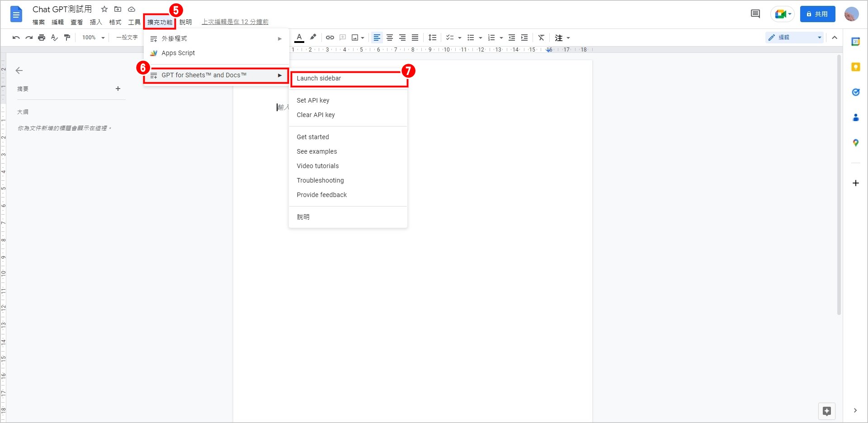
Task: Click the Add comment toolbar icon
Action: (x=343, y=38)
